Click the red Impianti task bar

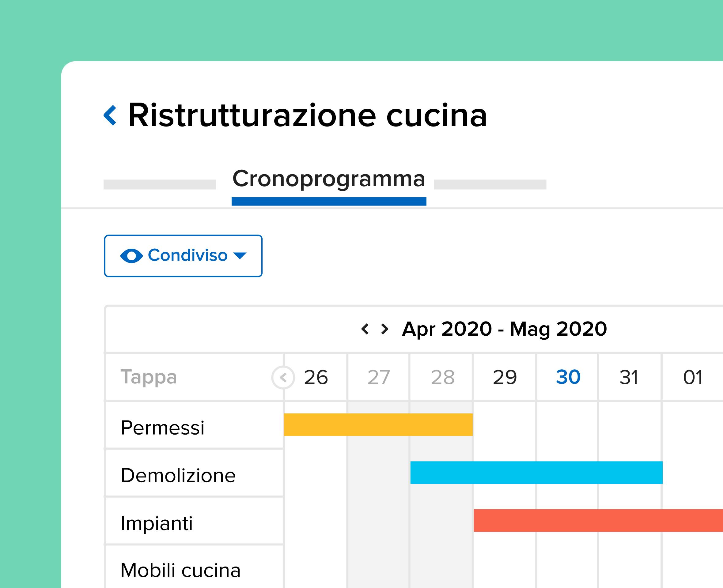(x=598, y=520)
